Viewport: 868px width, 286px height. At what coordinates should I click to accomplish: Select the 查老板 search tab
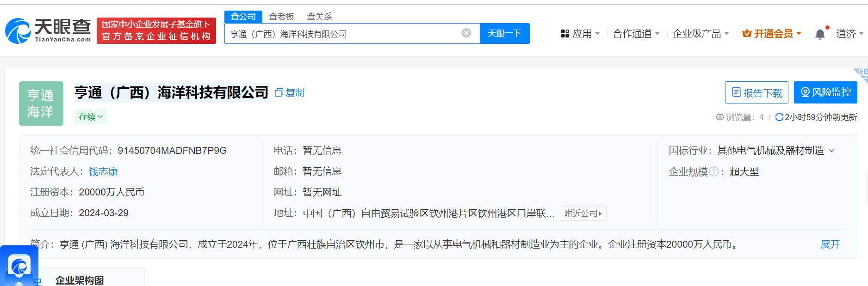pos(281,17)
